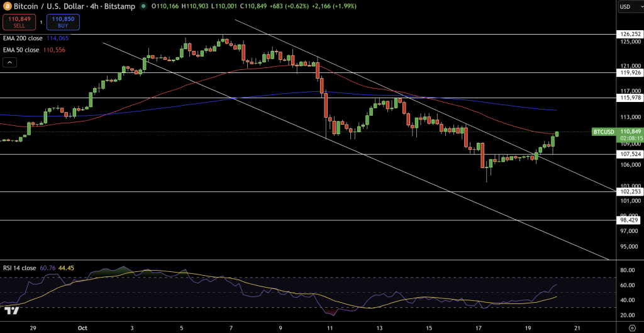644x333 pixels.
Task: Select the RSI 14 close indicator legend
Action: (19, 268)
